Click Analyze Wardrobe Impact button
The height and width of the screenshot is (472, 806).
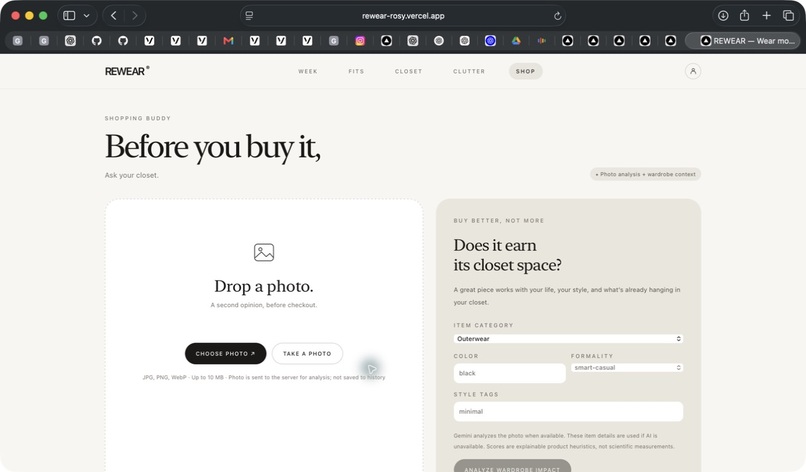tap(512, 467)
